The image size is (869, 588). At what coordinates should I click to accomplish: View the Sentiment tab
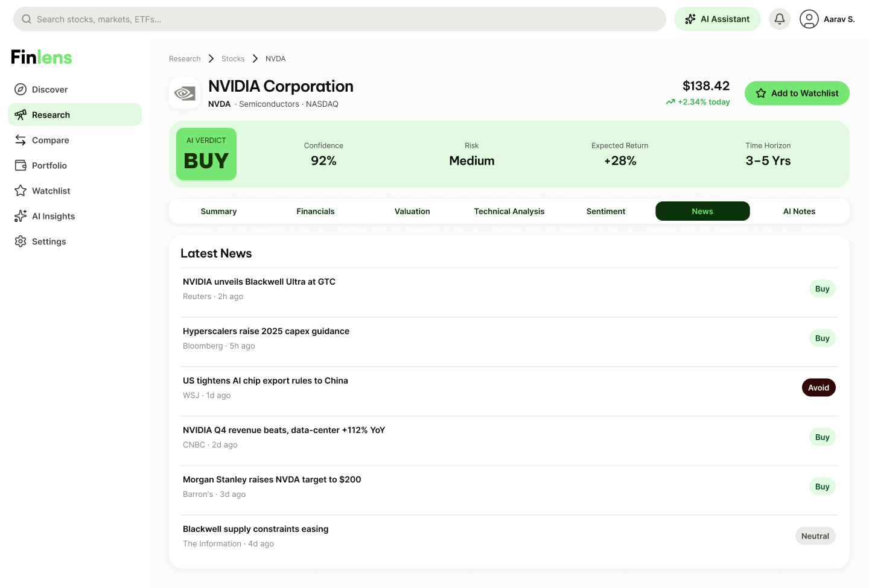point(606,211)
